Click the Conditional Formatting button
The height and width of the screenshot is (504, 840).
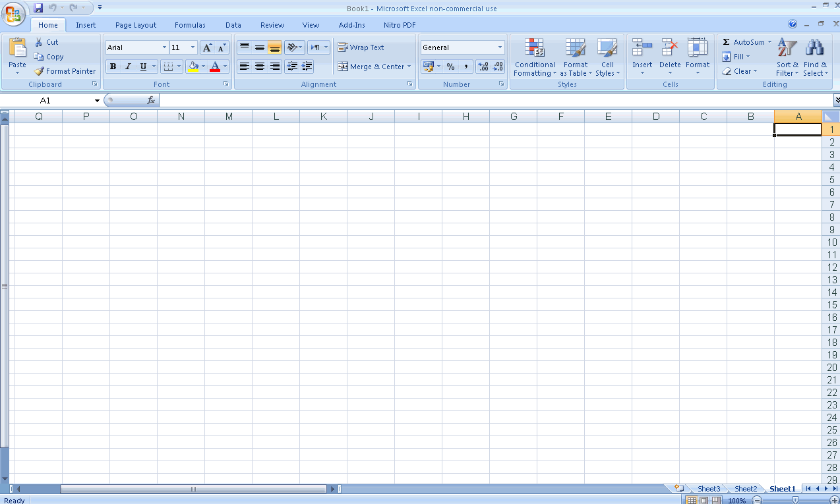(534, 58)
